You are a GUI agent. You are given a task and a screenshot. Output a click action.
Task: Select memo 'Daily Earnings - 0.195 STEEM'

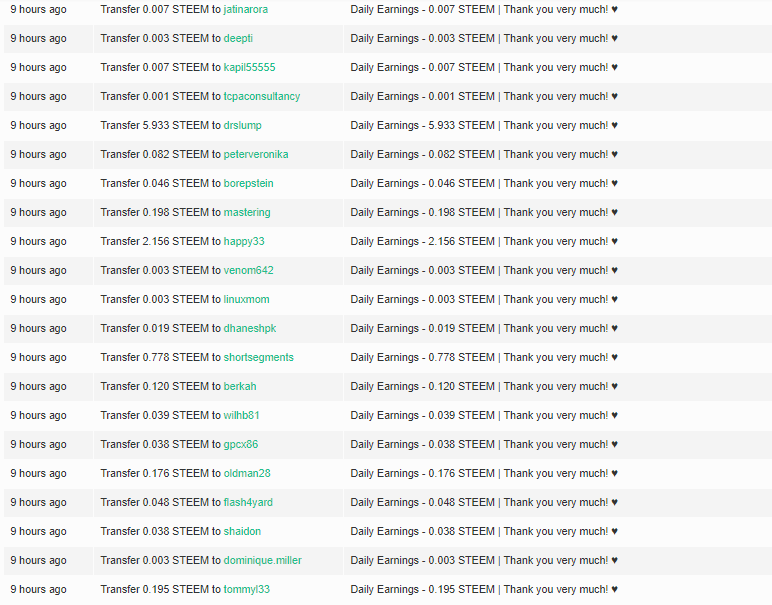click(x=422, y=590)
